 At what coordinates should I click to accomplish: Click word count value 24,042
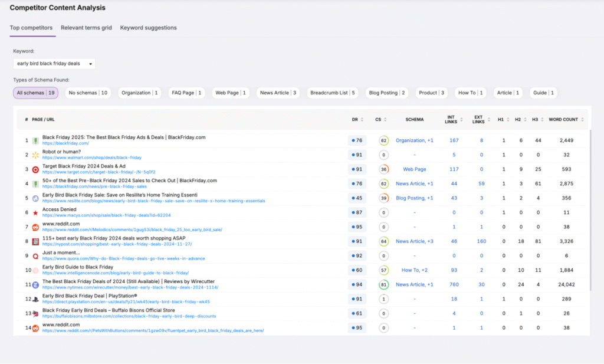point(566,285)
